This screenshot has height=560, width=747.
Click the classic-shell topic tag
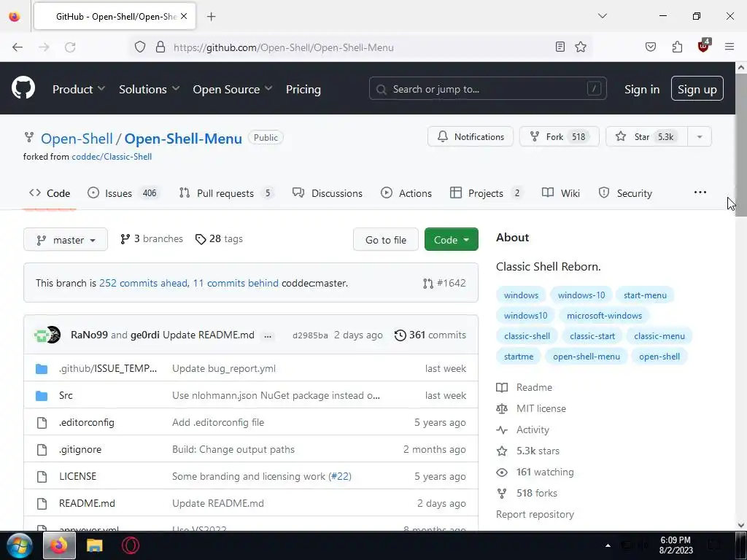tap(527, 335)
